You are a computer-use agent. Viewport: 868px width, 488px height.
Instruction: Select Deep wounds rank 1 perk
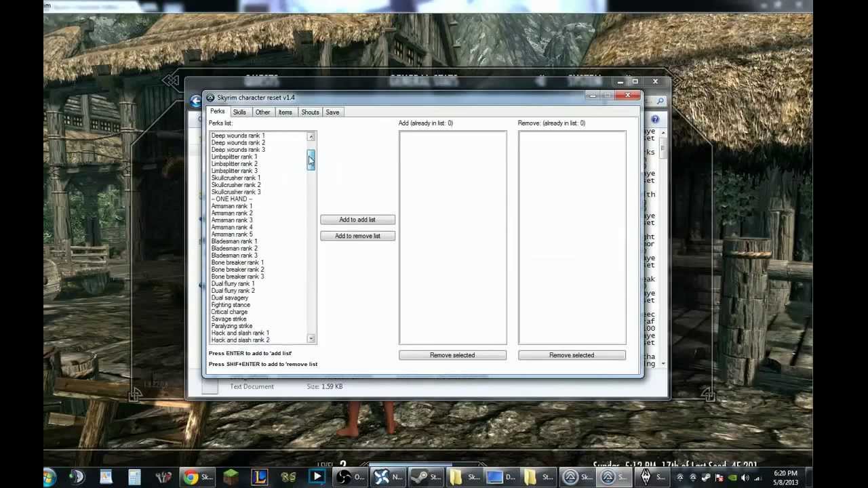(238, 136)
